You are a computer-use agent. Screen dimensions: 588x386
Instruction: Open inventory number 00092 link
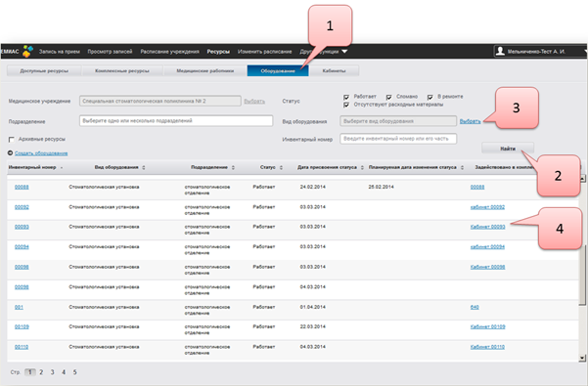(x=22, y=207)
